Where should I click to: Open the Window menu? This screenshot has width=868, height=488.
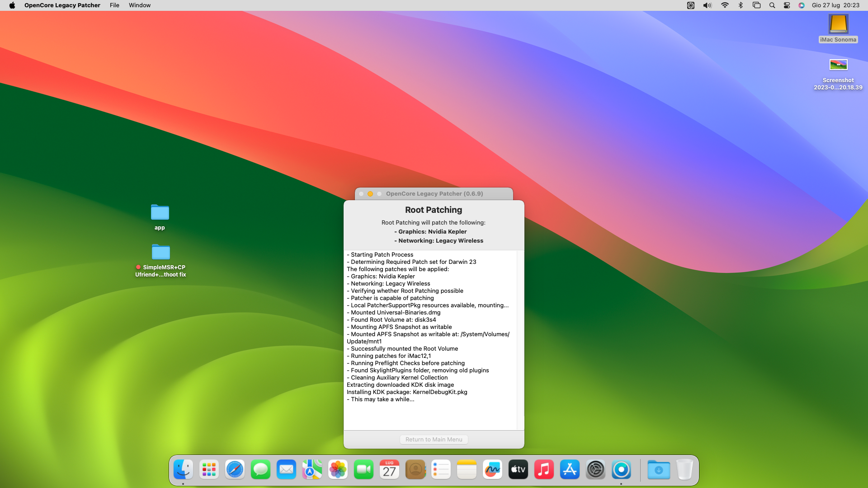point(140,5)
